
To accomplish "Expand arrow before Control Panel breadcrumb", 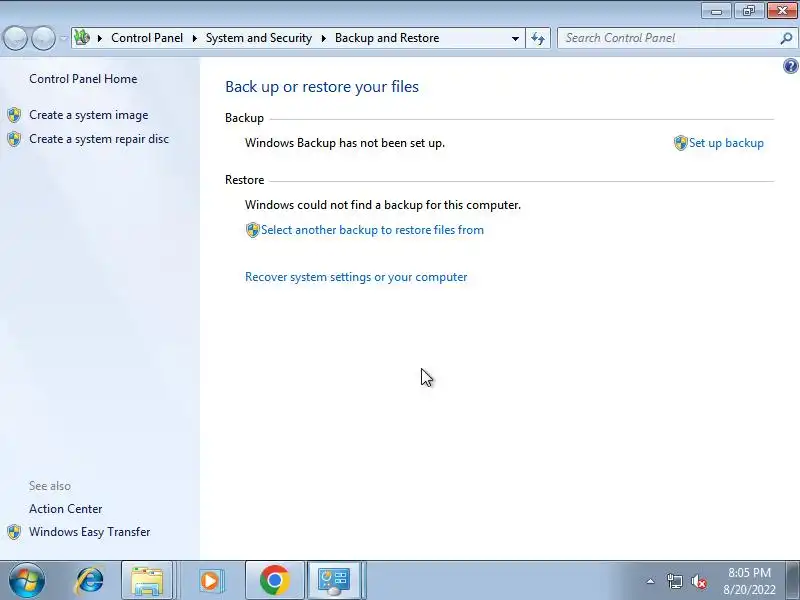I will tap(100, 38).
